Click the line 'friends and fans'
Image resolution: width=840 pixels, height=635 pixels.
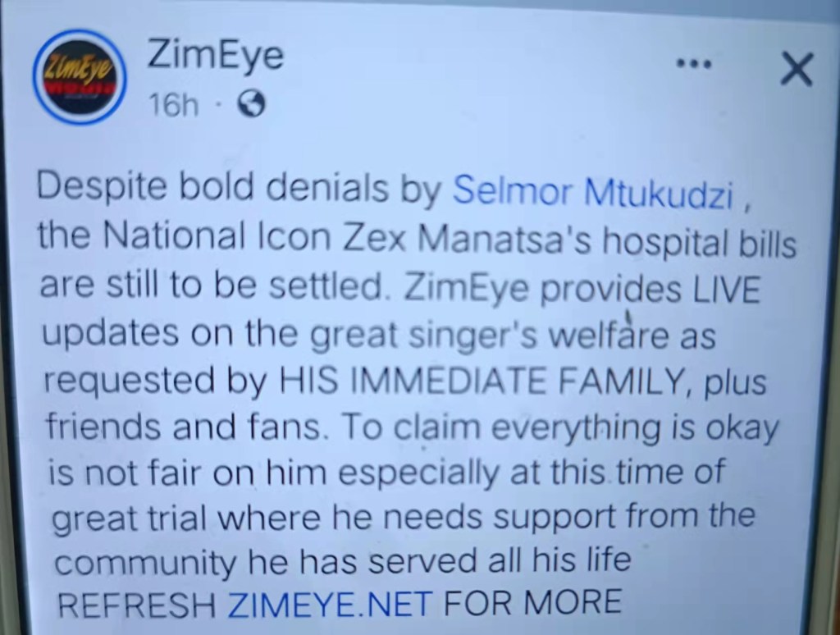[x=185, y=426]
